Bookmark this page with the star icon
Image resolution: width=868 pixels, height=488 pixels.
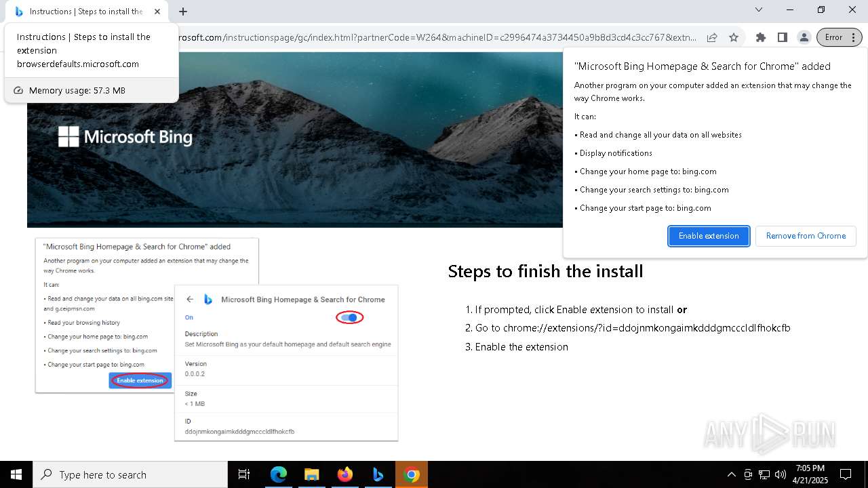(734, 37)
